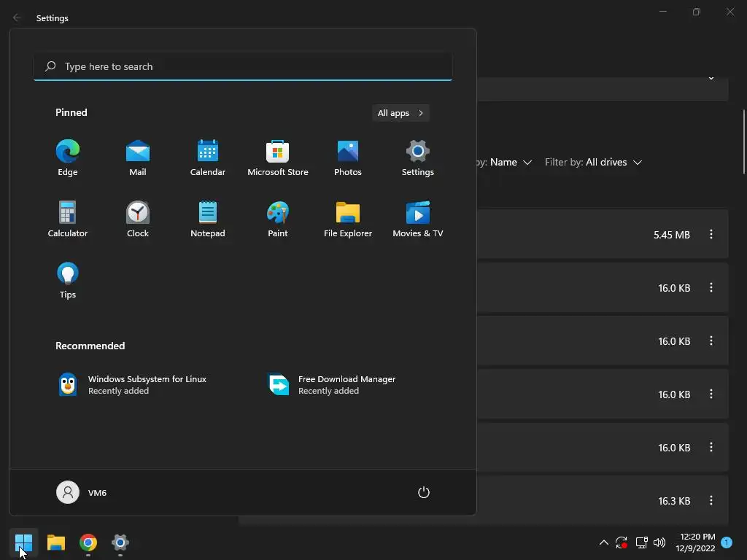Collapse the expander chevron in Settings
747x560 pixels.
click(x=711, y=78)
